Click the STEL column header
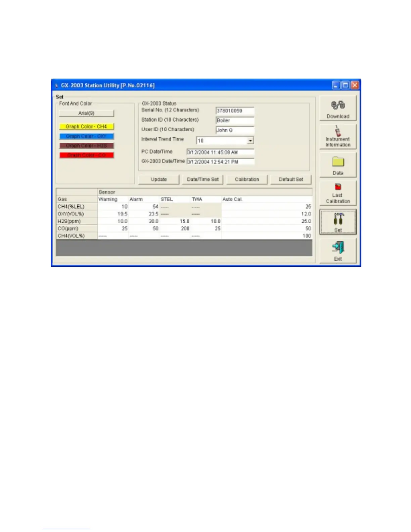The width and height of the screenshot is (411, 532). click(175, 199)
